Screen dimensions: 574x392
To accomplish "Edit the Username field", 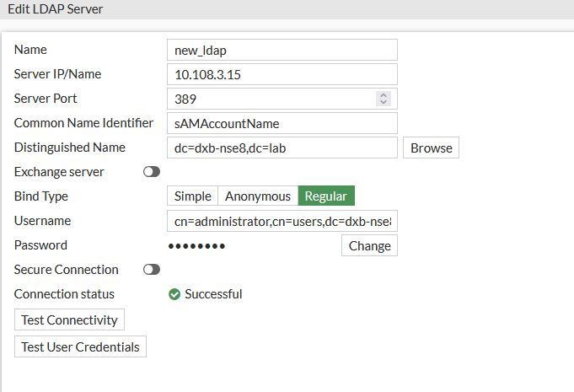I will click(282, 221).
